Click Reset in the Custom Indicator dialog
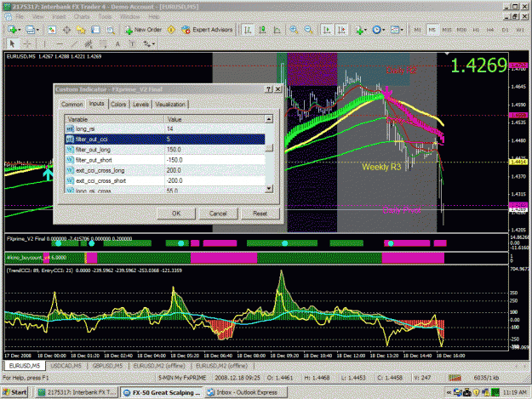 pos(260,214)
